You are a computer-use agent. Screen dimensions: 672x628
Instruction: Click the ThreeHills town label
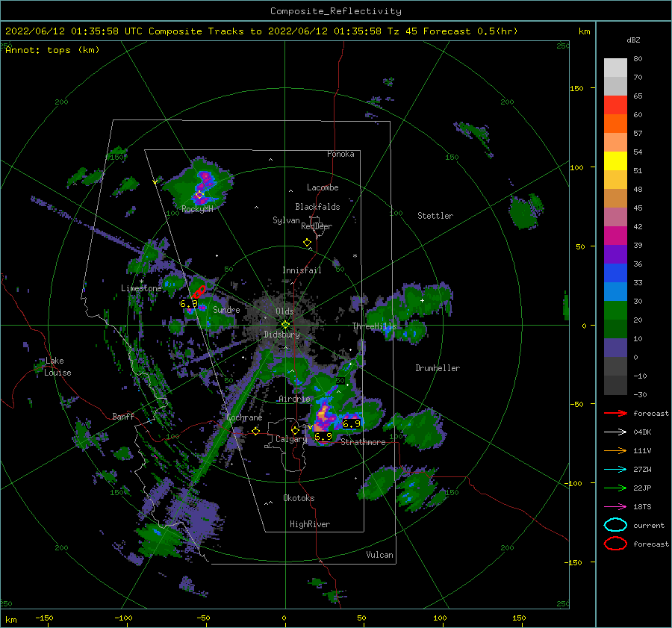(x=375, y=326)
